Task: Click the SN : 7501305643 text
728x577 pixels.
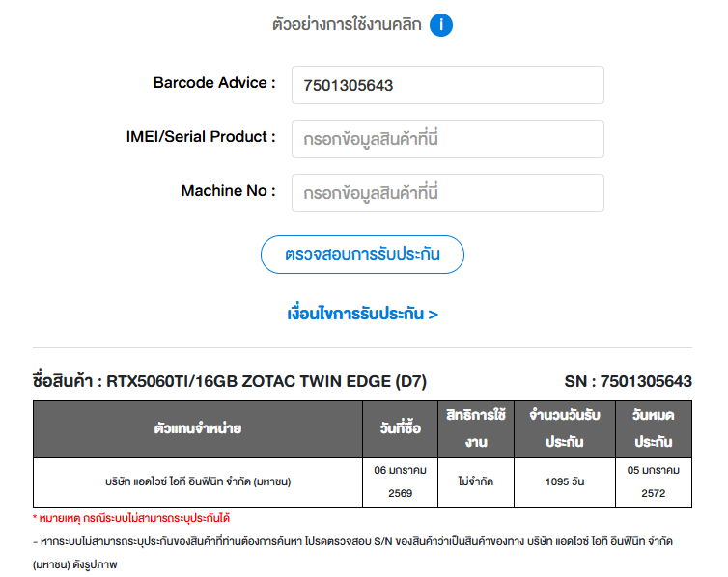Action: tap(628, 381)
